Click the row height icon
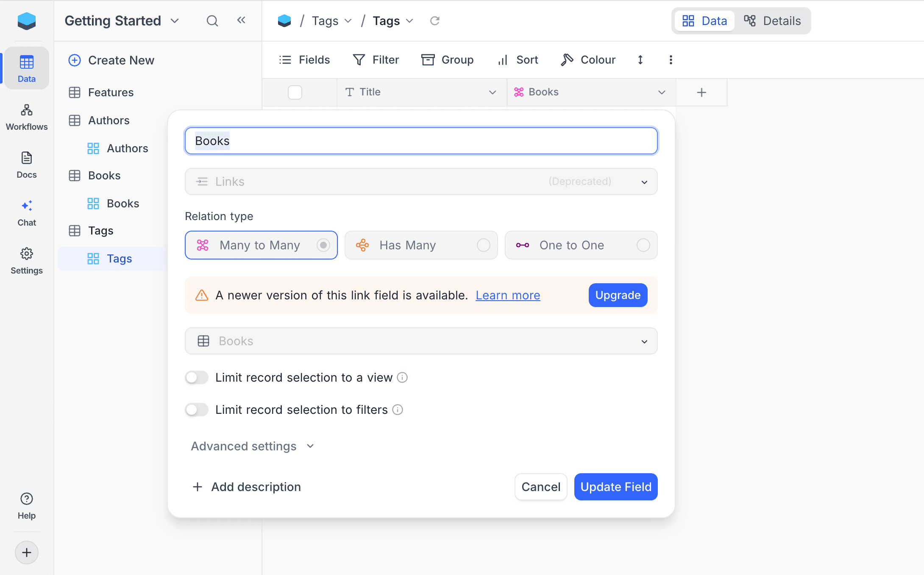The height and width of the screenshot is (575, 924). point(640,60)
